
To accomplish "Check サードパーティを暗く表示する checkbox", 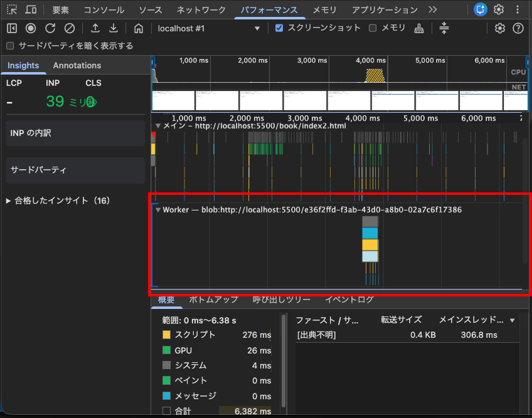I will [10, 46].
